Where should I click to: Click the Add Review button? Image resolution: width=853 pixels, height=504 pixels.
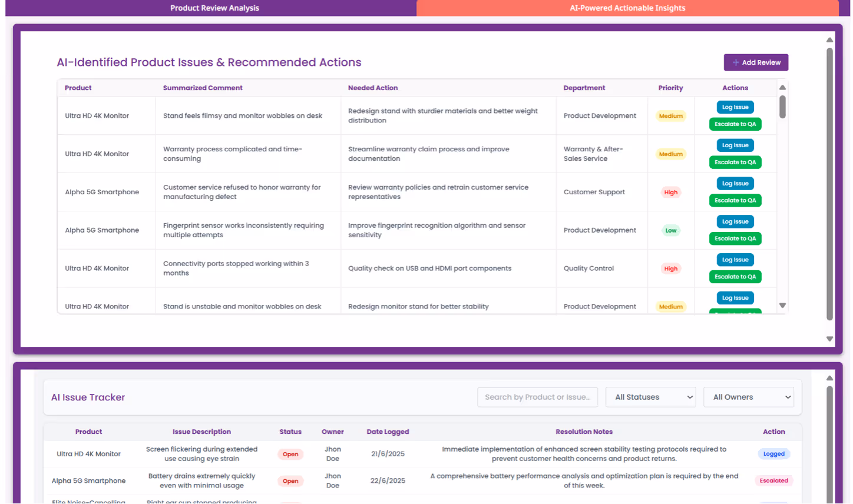(x=756, y=62)
